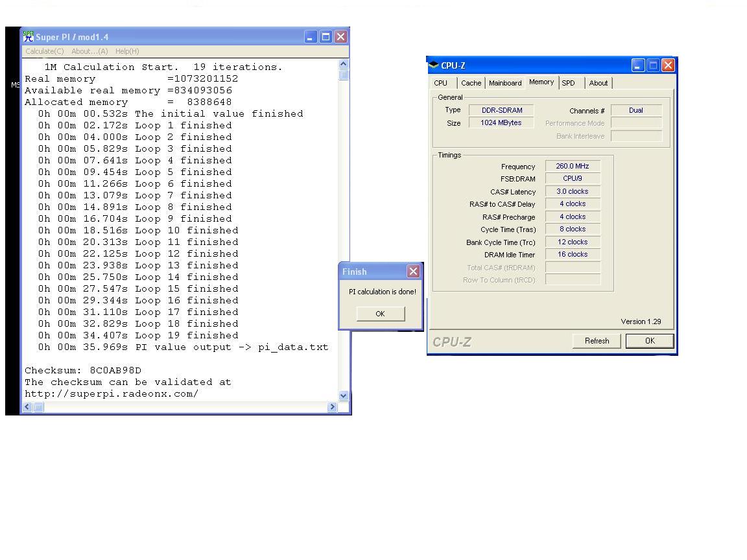Image resolution: width=747 pixels, height=560 pixels.
Task: Click the 'Loop 10 finished' line
Action: 138,231
